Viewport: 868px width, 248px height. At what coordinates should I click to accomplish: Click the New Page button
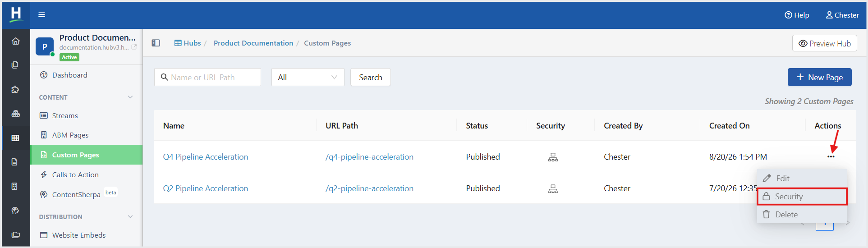pos(819,77)
